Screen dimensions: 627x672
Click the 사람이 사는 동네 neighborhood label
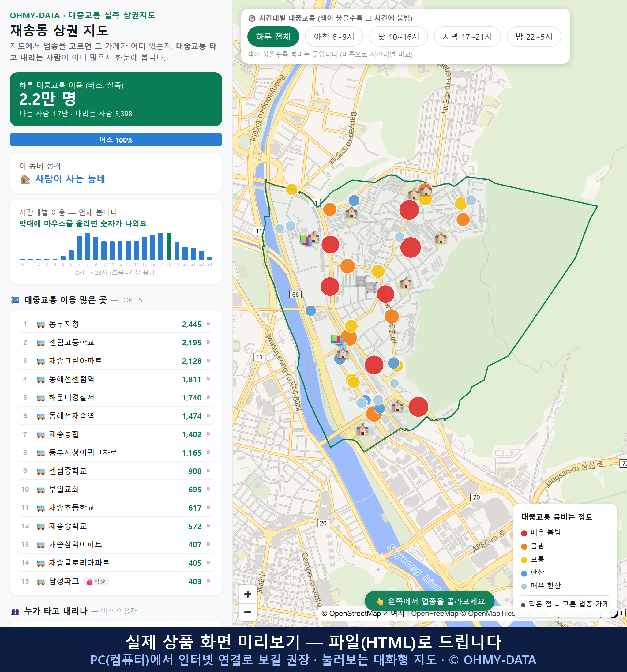tap(70, 179)
